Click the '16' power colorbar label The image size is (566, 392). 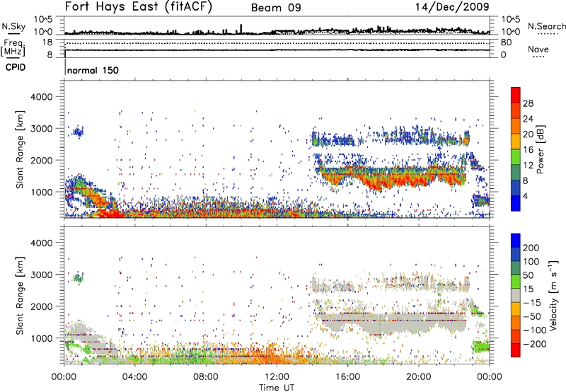(x=528, y=150)
